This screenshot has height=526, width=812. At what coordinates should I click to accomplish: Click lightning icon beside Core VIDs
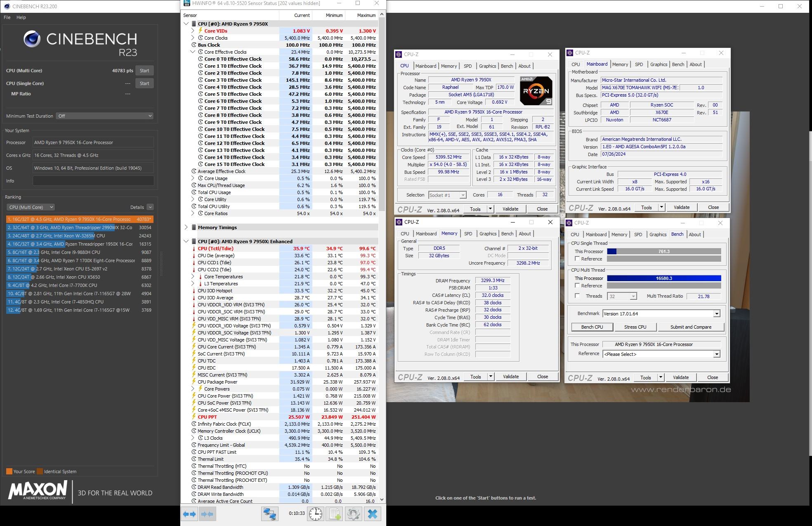pyautogui.click(x=201, y=31)
